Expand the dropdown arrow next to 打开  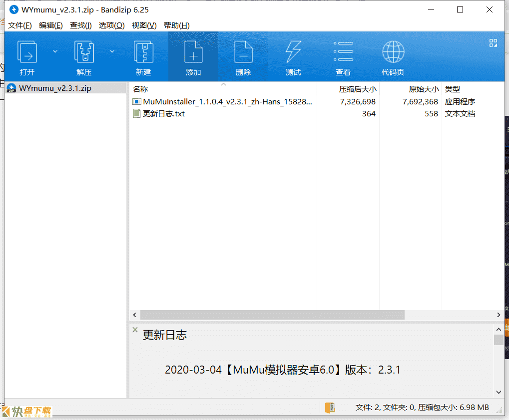(55, 51)
